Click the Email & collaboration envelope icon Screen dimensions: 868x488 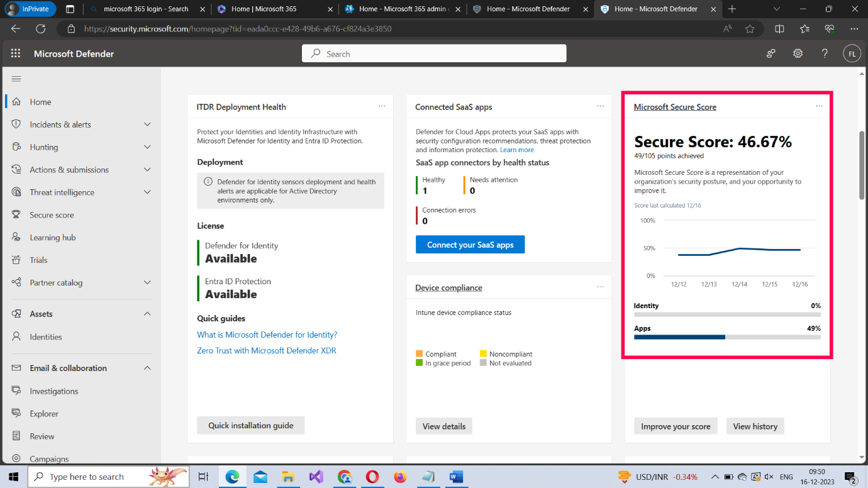click(x=16, y=368)
